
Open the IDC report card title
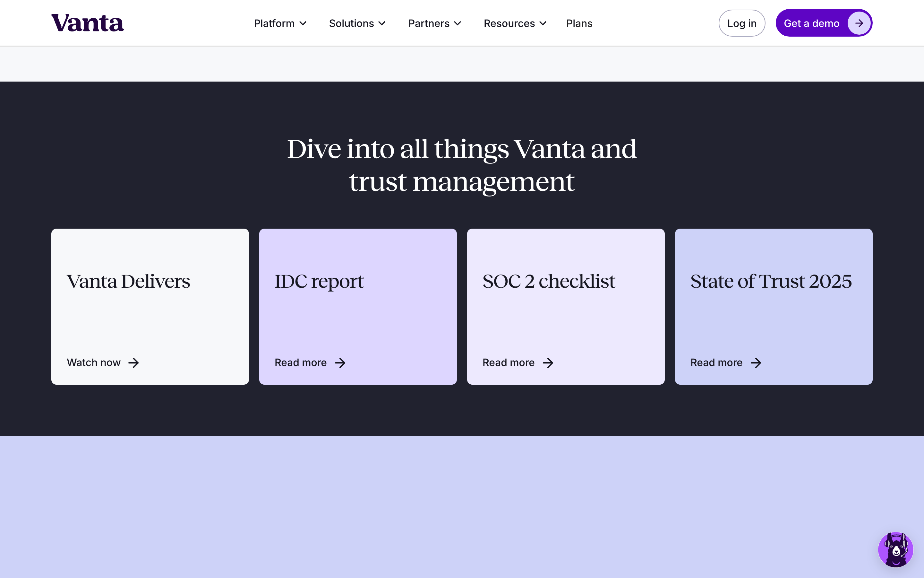(319, 282)
